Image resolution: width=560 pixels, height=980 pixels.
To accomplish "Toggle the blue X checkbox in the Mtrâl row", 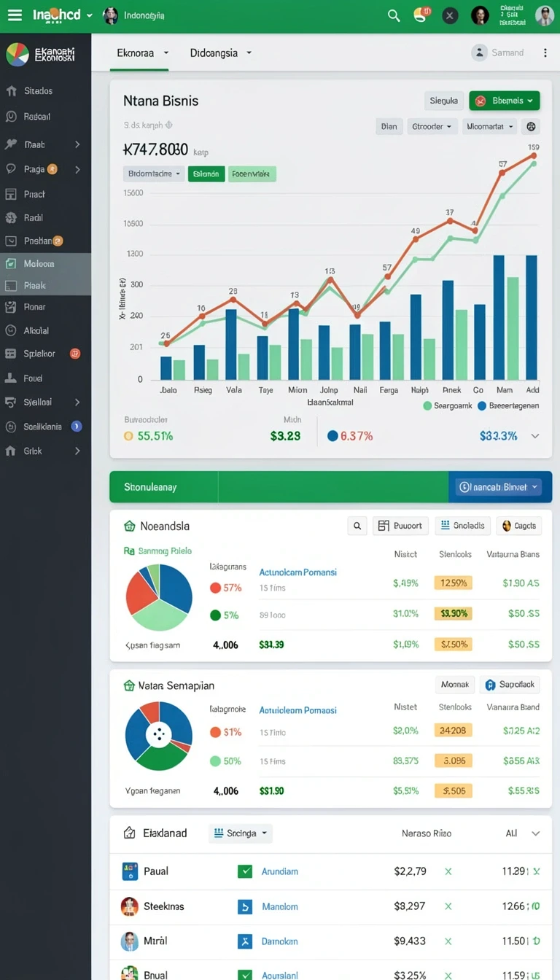I will (245, 941).
